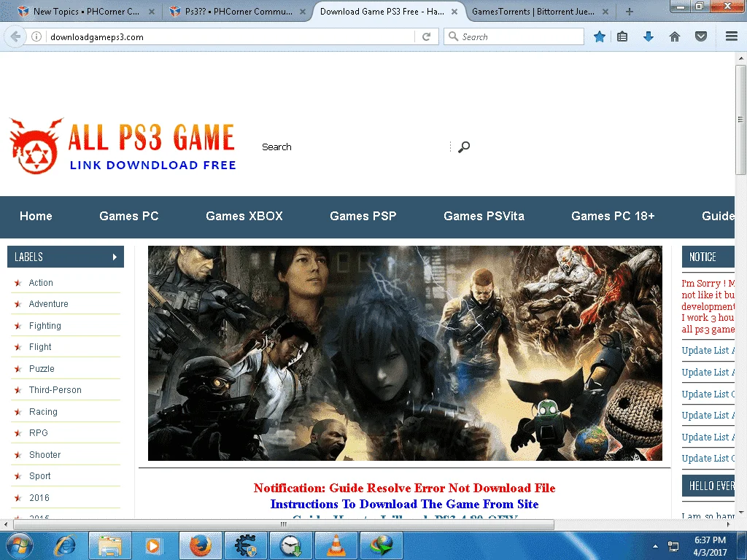Open Games XBOX menu item
Screen dimensions: 747x560
244,216
